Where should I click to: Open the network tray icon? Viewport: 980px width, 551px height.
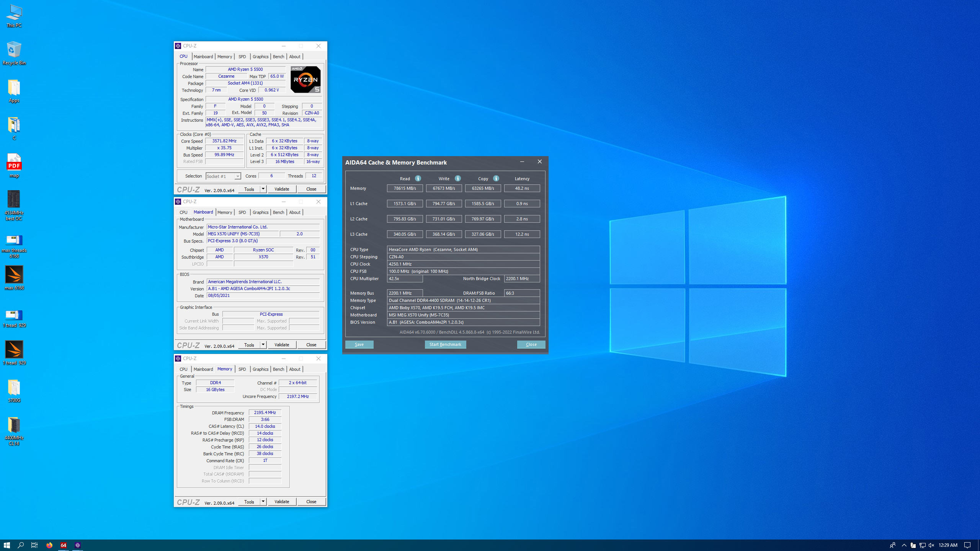922,545
